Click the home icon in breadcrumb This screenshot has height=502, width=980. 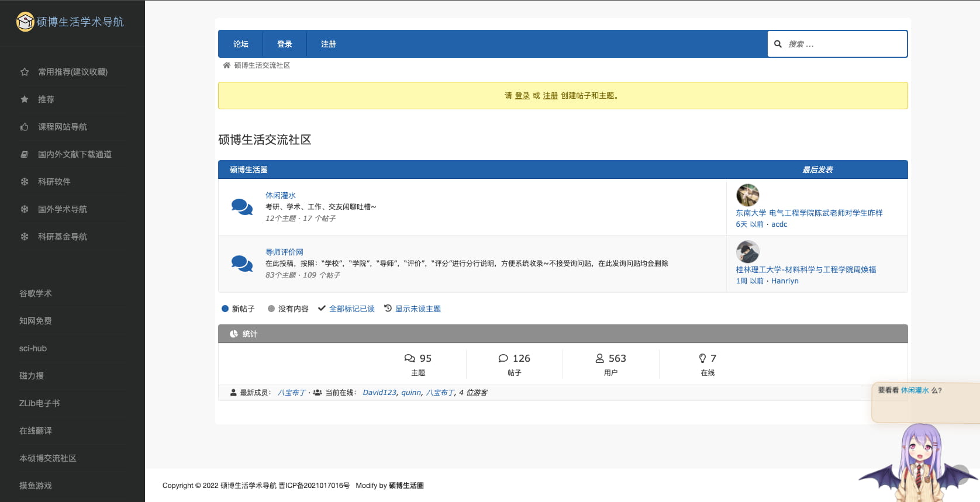point(226,65)
